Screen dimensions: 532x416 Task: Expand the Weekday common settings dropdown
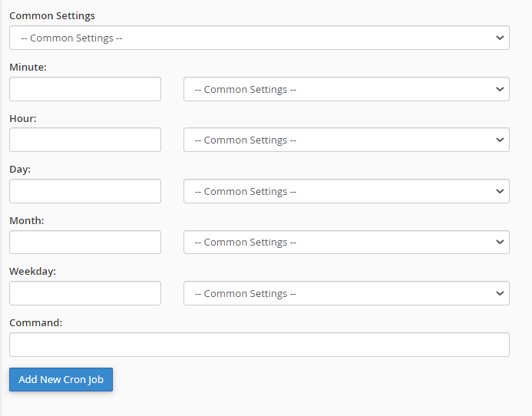tap(346, 293)
